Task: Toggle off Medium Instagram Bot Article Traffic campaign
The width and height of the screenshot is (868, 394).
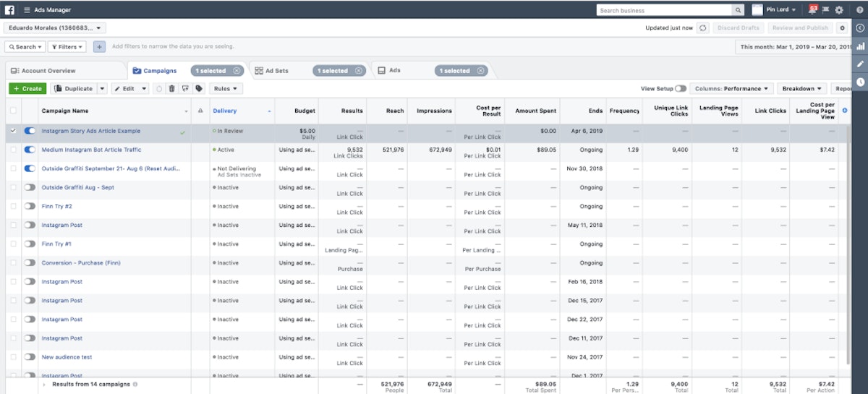Action: [x=30, y=150]
